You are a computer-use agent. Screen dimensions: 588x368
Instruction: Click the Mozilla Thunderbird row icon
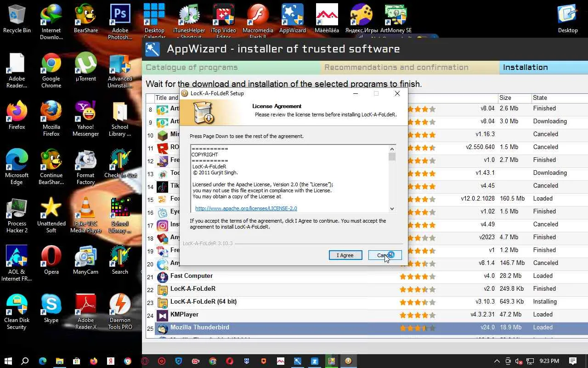[162, 329]
